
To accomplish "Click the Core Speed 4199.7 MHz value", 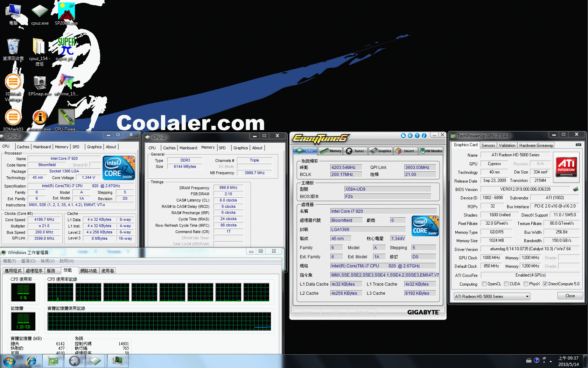I will pos(44,220).
